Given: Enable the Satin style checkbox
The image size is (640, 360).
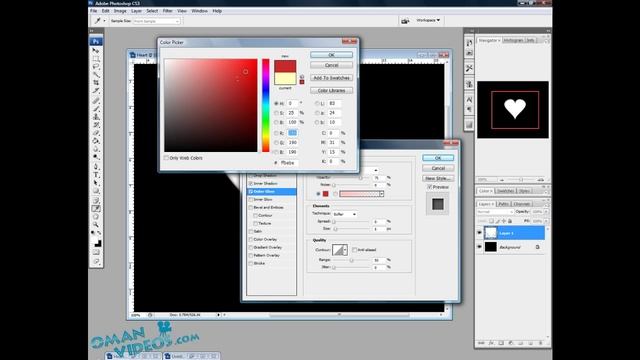Looking at the screenshot, I should pos(251,231).
